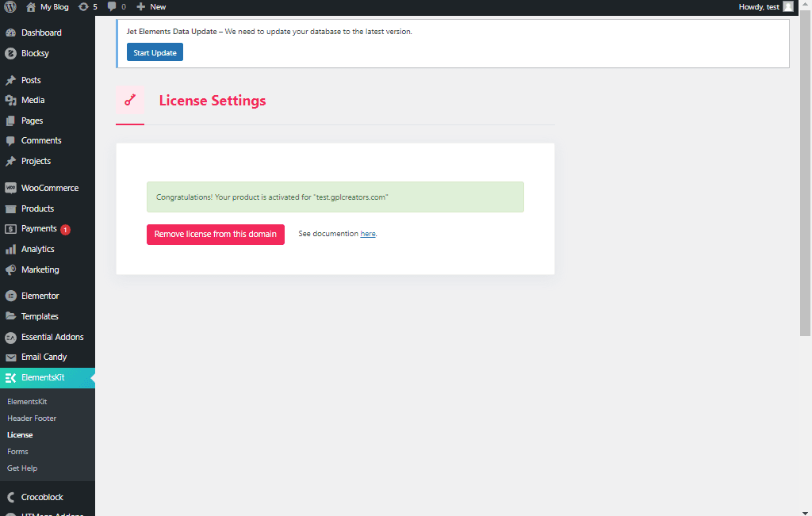Image resolution: width=812 pixels, height=516 pixels.
Task: Click New in the admin bar
Action: tap(158, 6)
